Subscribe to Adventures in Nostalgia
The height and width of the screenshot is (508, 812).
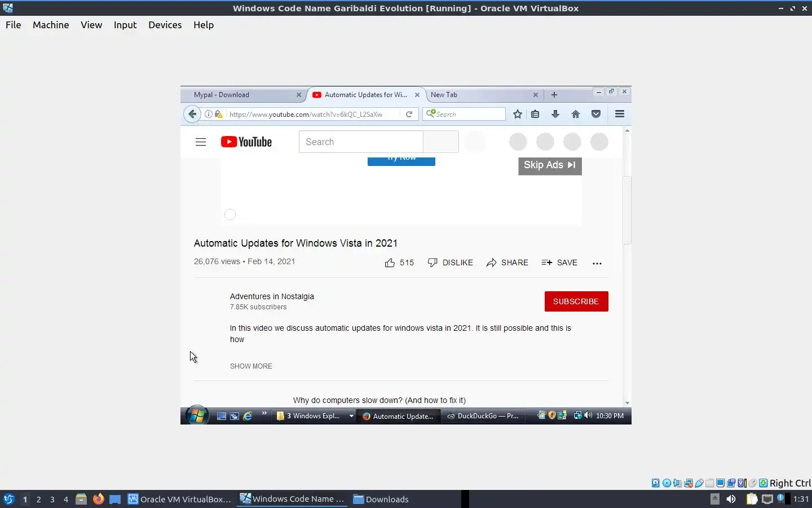(x=576, y=301)
